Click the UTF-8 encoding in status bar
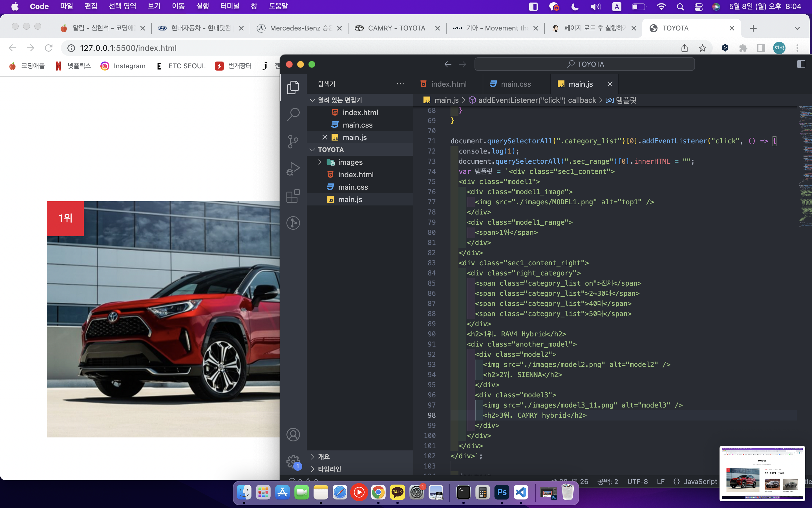Screen dimensions: 812x508 pyautogui.click(x=637, y=481)
